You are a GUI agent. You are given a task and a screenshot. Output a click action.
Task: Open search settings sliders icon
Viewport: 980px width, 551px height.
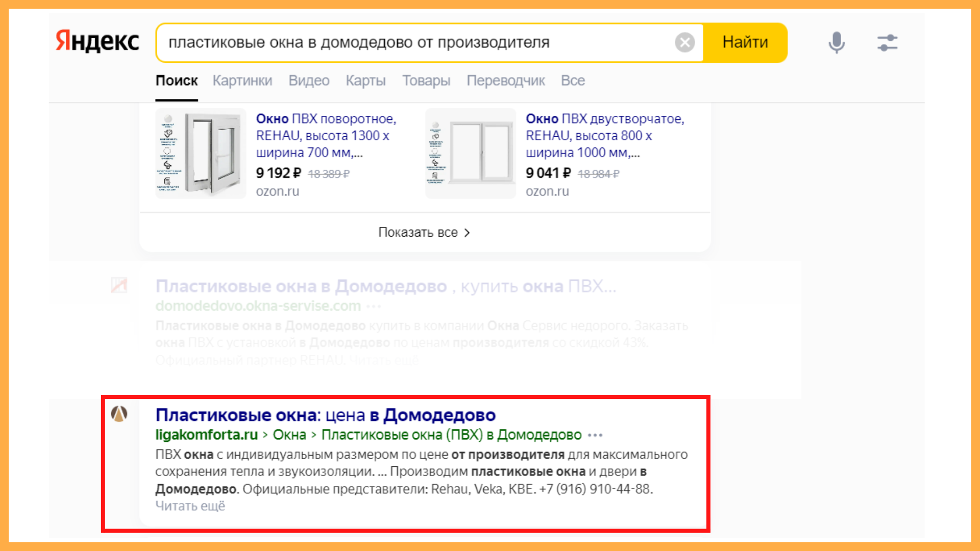887,42
